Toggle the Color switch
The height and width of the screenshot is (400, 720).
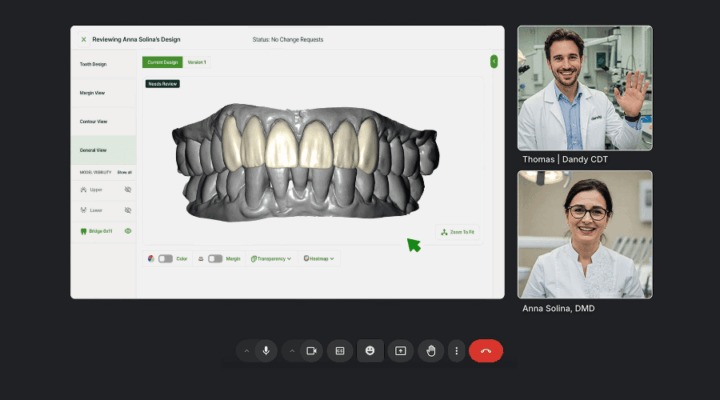(x=165, y=258)
